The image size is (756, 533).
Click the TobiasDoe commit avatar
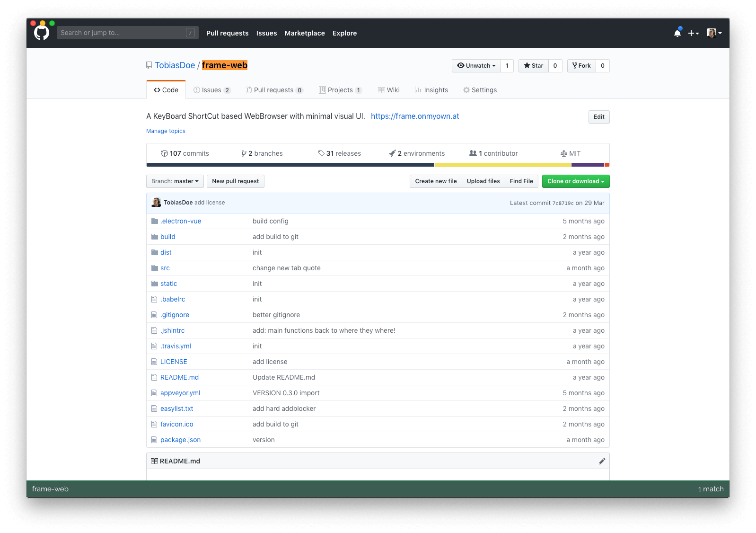[x=156, y=203]
